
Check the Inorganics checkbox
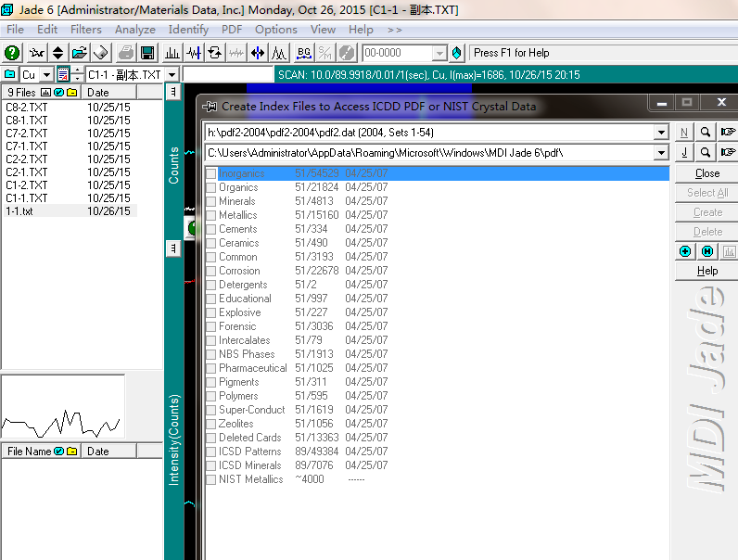(x=210, y=173)
